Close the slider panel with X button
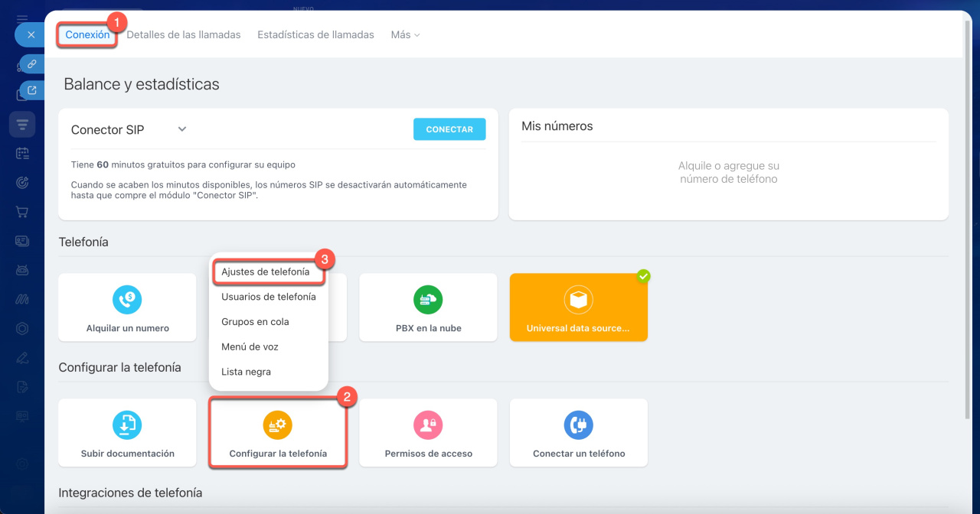 pos(31,35)
